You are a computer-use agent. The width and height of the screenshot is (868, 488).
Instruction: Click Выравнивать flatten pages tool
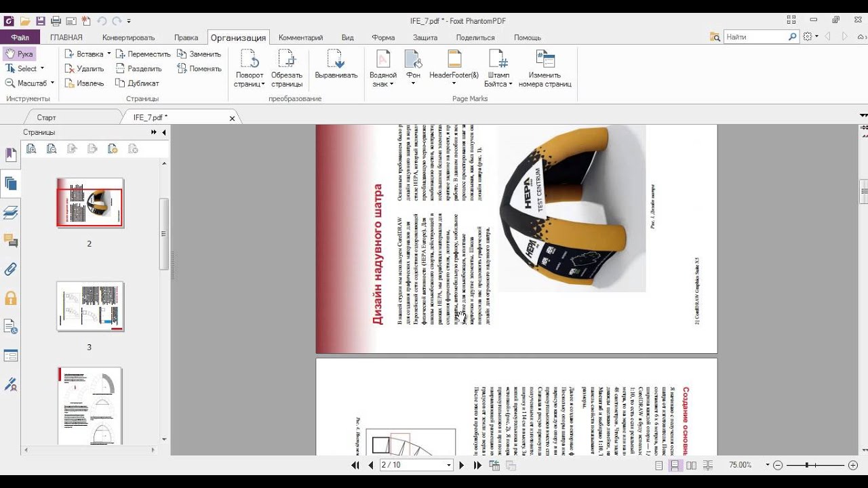(x=336, y=66)
